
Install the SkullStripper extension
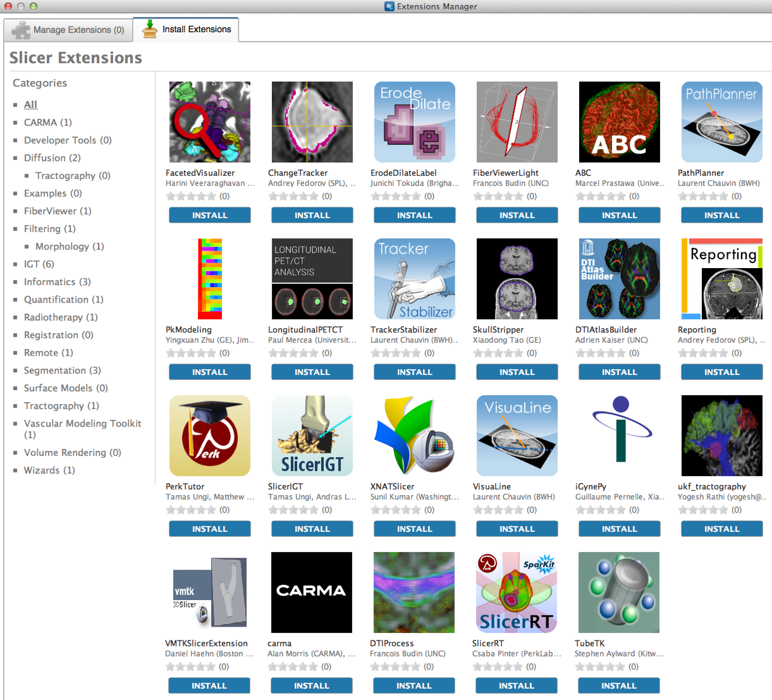click(517, 372)
